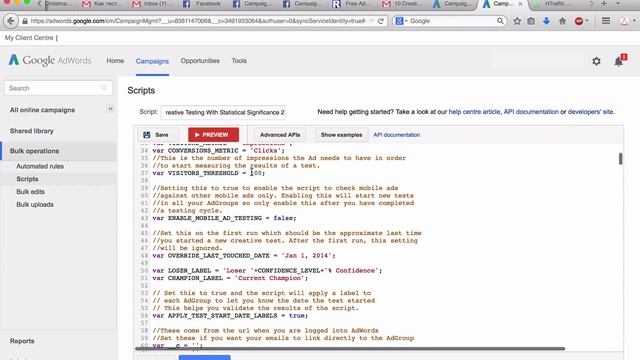Open the developers' site link
Image resolution: width=640 pixels, height=360 pixels.
coord(591,111)
